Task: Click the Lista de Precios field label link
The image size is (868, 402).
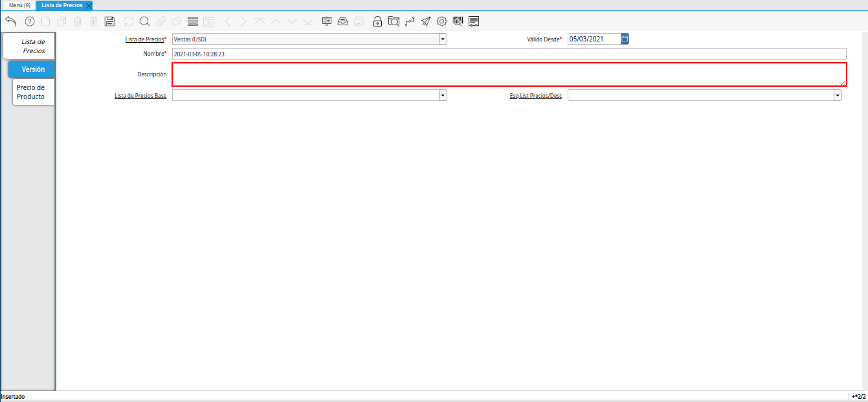Action: coord(144,39)
